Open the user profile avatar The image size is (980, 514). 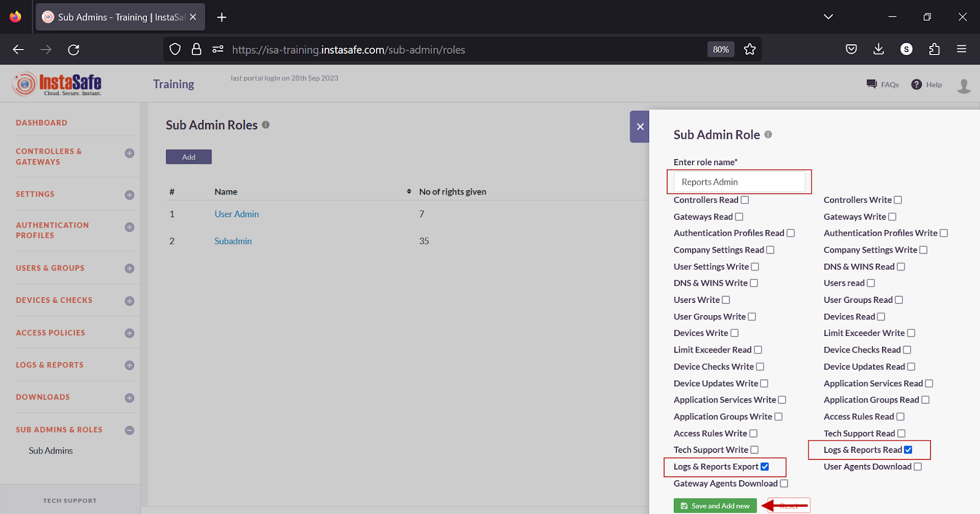[x=964, y=86]
